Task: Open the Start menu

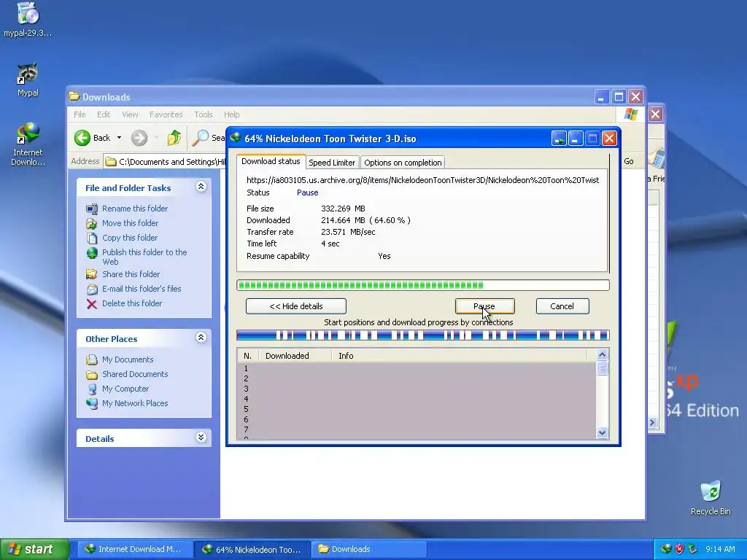Action: [x=34, y=549]
